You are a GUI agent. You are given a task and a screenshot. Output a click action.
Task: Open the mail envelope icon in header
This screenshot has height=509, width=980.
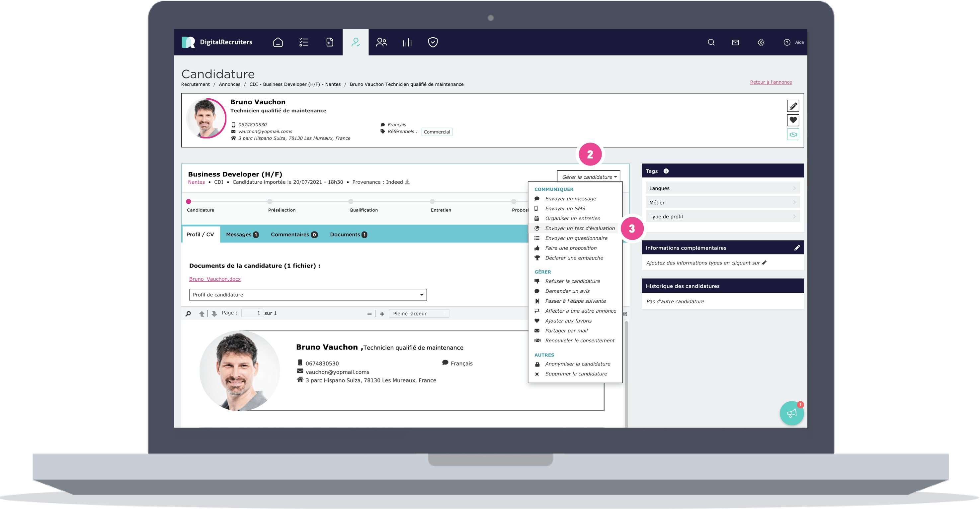pos(735,42)
